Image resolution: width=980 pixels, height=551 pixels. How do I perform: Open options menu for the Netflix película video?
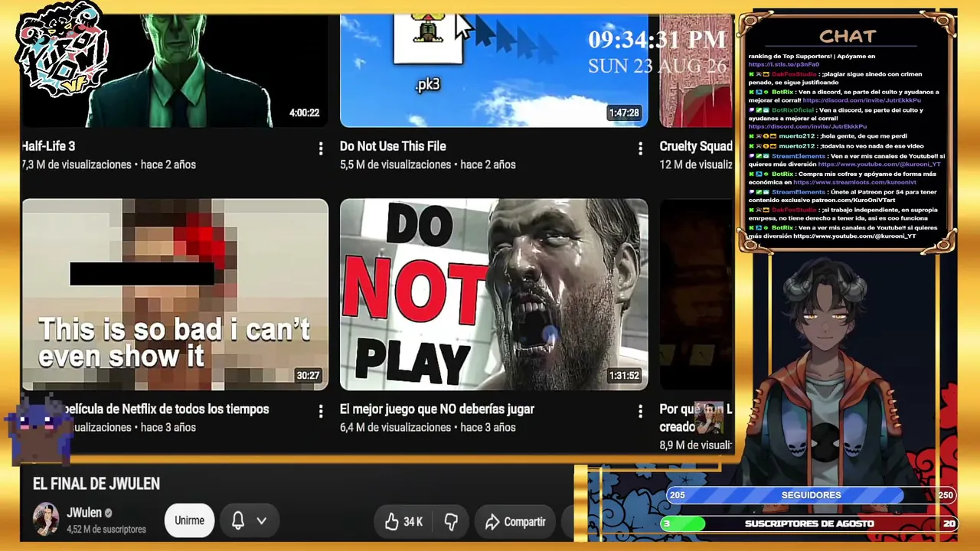tap(321, 412)
